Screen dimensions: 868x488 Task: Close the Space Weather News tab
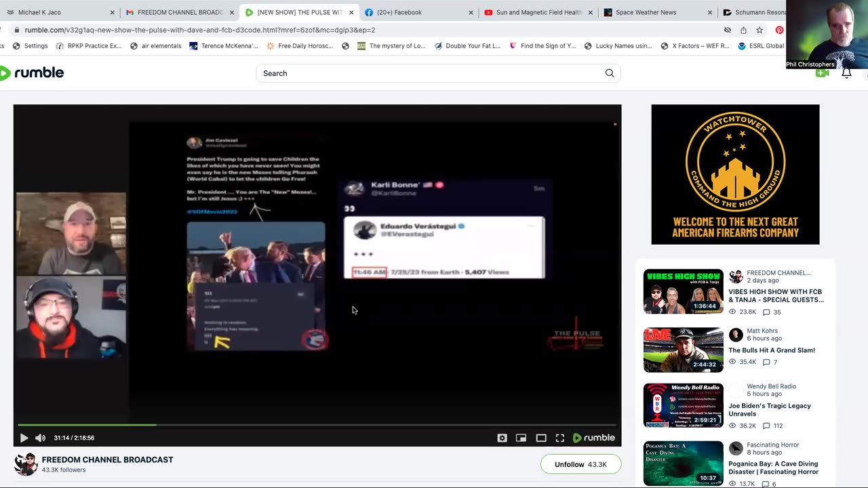710,12
